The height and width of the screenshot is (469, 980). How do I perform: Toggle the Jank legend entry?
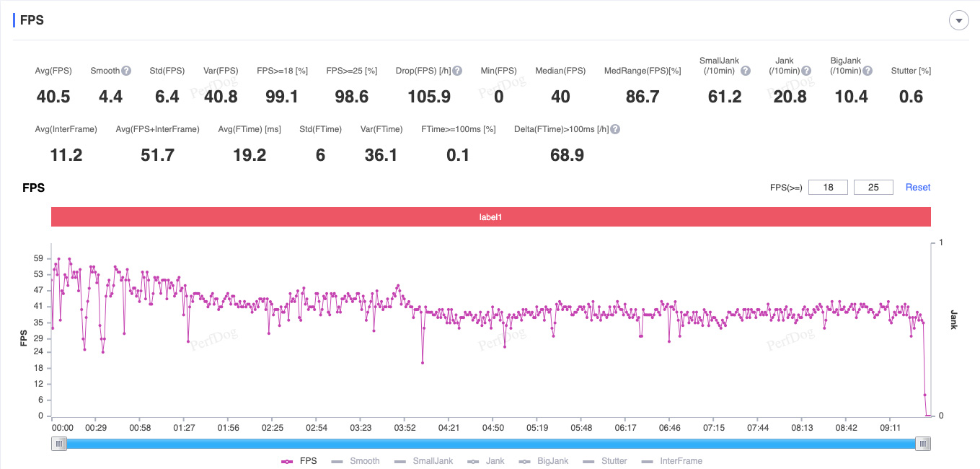point(486,461)
